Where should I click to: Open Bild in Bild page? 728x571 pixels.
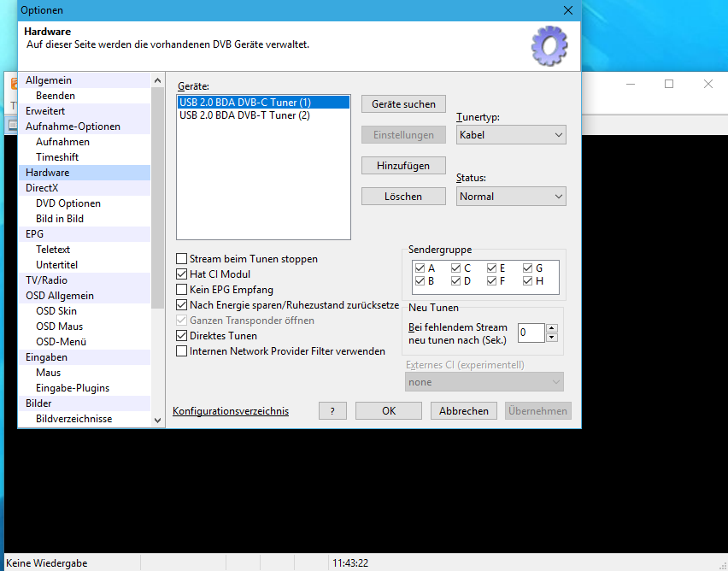coord(85,218)
